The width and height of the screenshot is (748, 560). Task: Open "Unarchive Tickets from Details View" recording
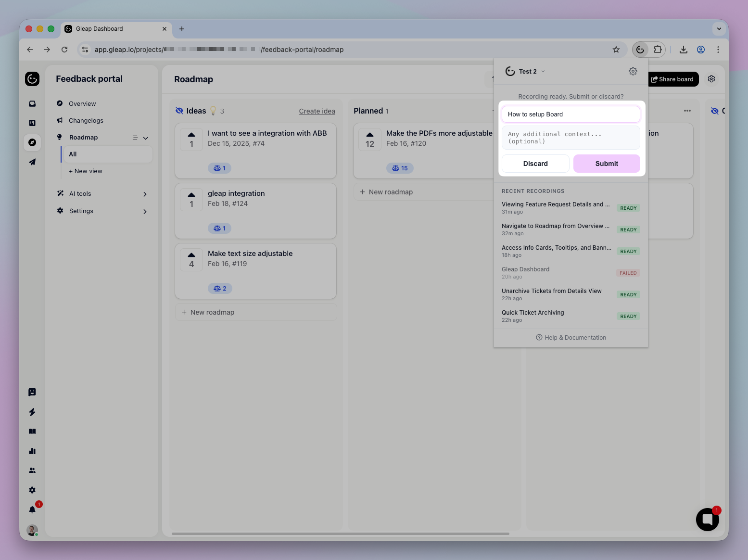[571, 294]
